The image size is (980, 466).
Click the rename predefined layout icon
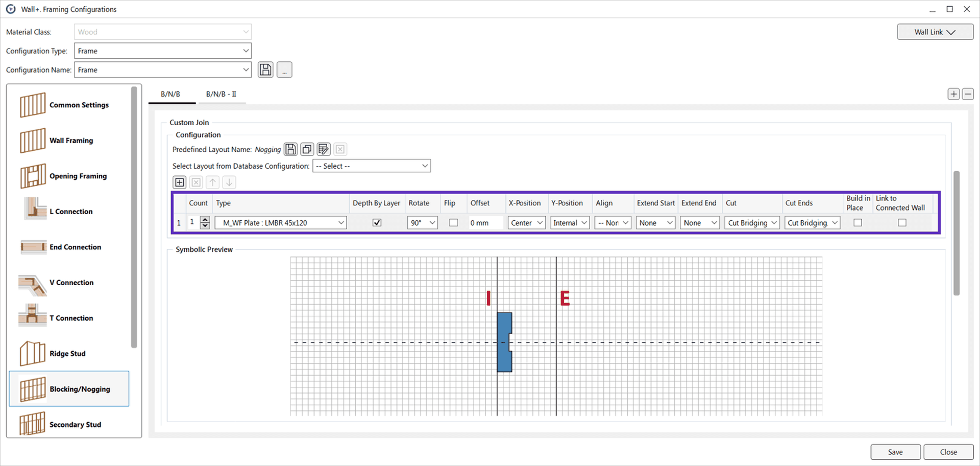click(x=323, y=149)
